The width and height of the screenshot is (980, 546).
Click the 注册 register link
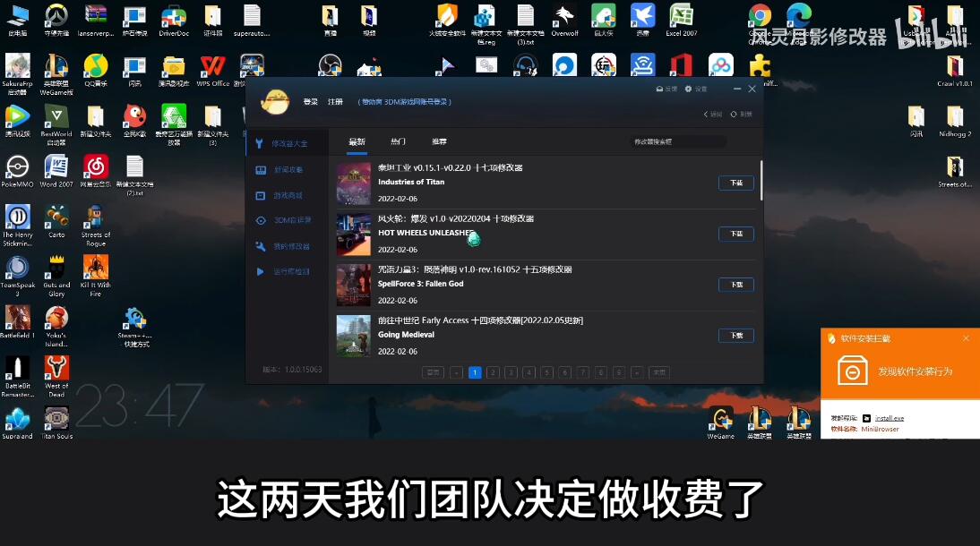pos(335,102)
